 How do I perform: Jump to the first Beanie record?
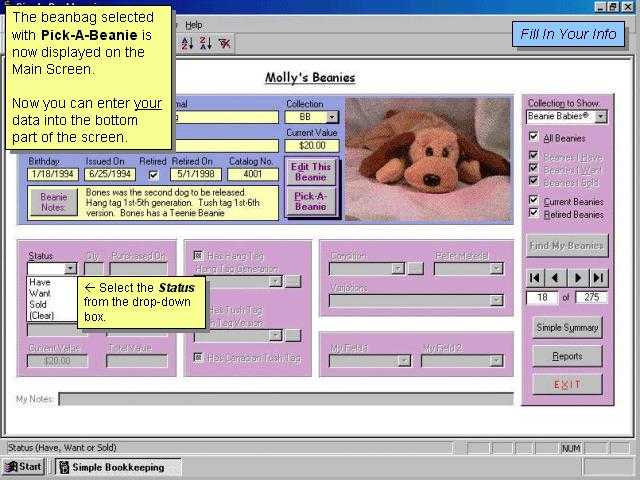536,277
